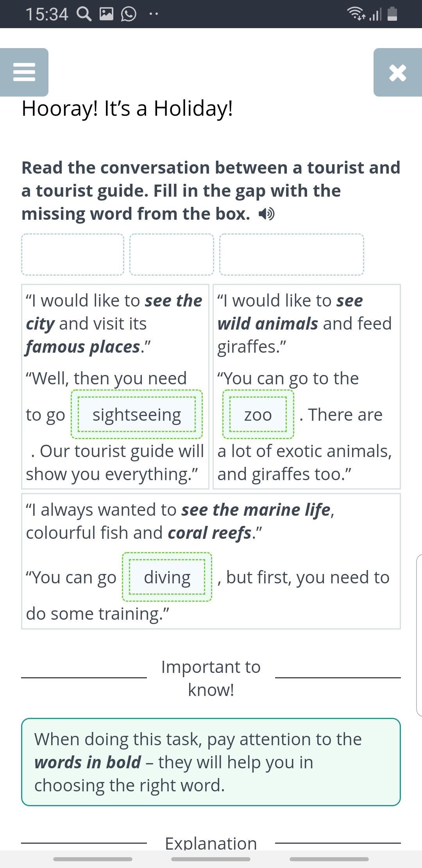This screenshot has width=422, height=868.
Task: Tap the Wi-Fi status icon
Action: click(356, 14)
